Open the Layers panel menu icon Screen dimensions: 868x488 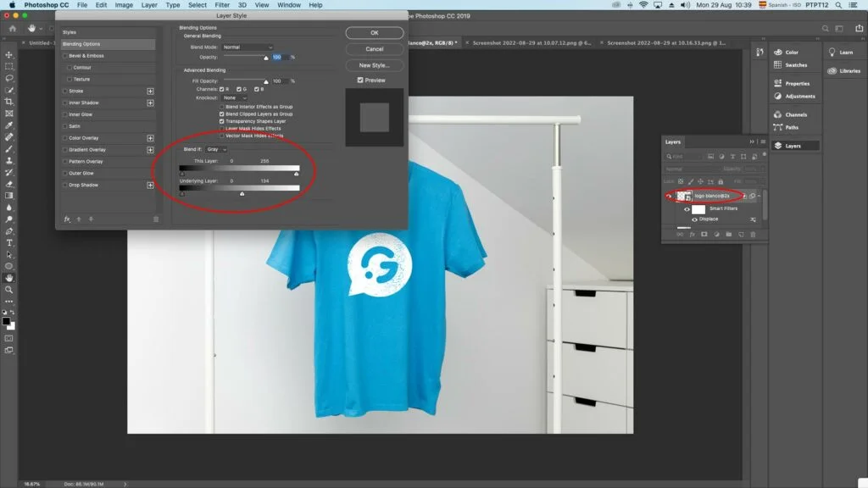(763, 141)
